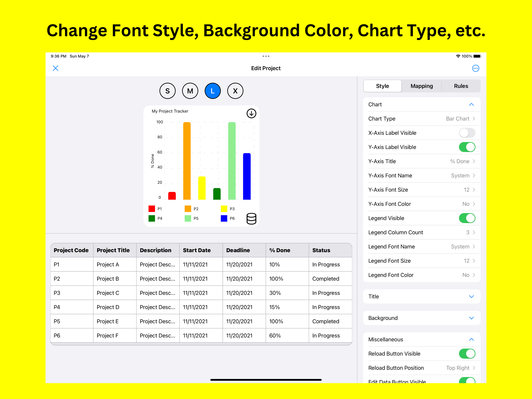Open Y-Axis Font Name setting
This screenshot has height=399, width=532.
tap(422, 175)
